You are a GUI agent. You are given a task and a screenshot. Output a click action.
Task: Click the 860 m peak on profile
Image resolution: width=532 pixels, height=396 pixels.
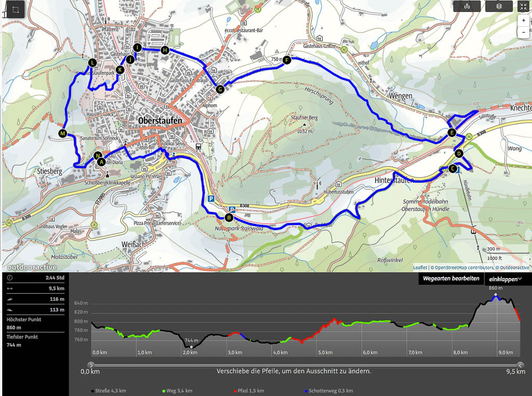coord(496,295)
